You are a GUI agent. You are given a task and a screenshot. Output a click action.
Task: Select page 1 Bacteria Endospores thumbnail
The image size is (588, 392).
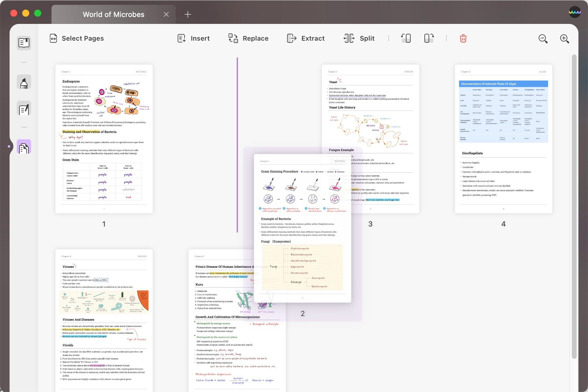click(104, 139)
